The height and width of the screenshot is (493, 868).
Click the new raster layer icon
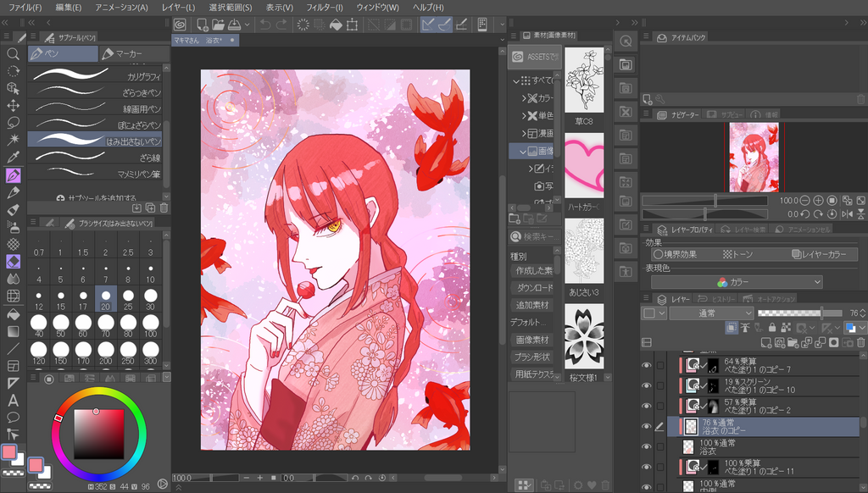coord(766,343)
